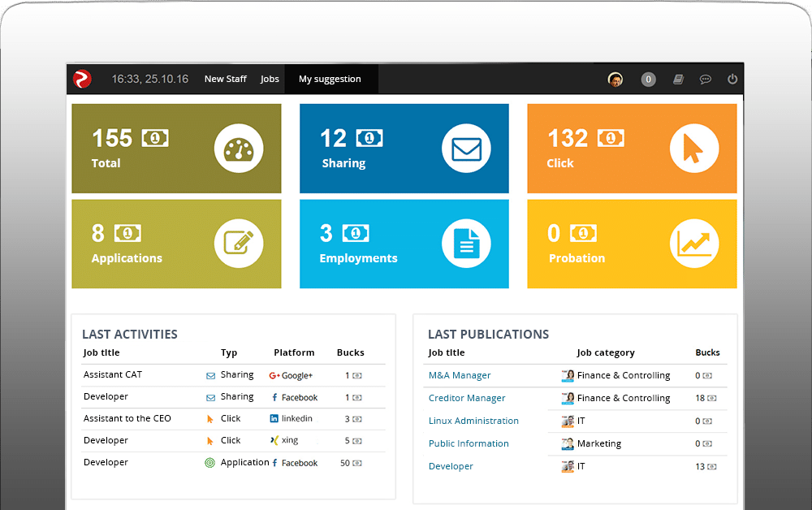Open the Public Information job link
This screenshot has height=510, width=812.
tap(469, 443)
